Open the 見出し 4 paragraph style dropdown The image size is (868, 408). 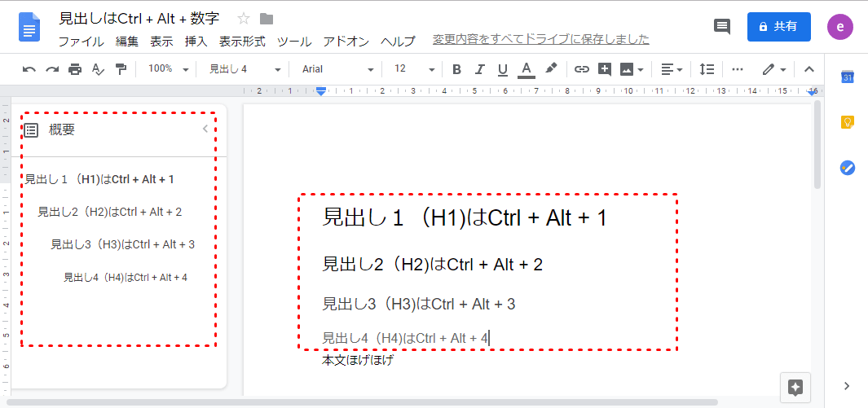click(x=245, y=69)
